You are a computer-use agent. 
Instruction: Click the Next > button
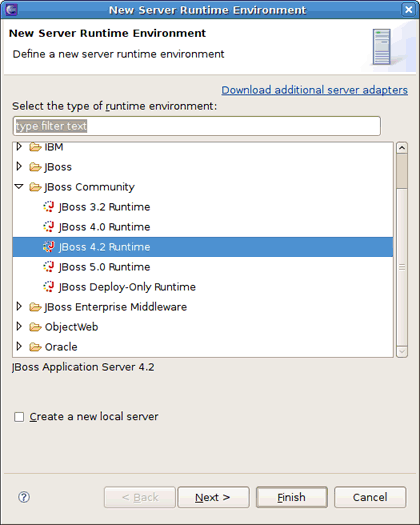click(213, 497)
